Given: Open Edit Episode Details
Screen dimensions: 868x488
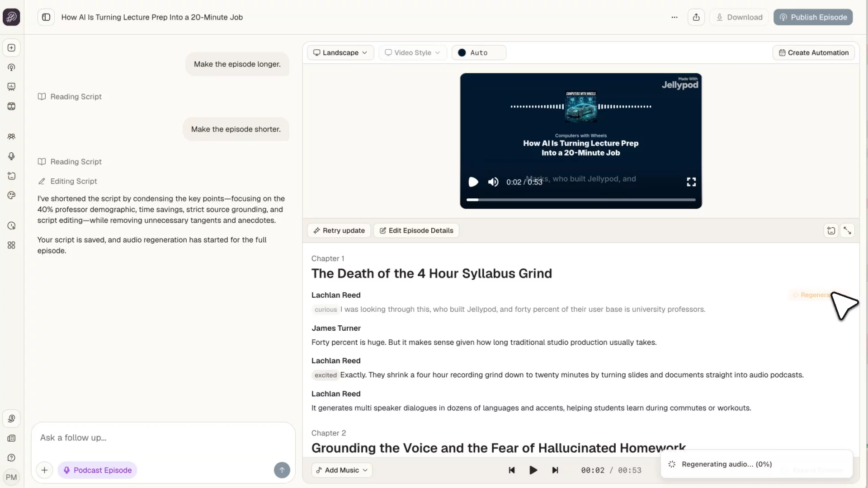Looking at the screenshot, I should [x=416, y=230].
